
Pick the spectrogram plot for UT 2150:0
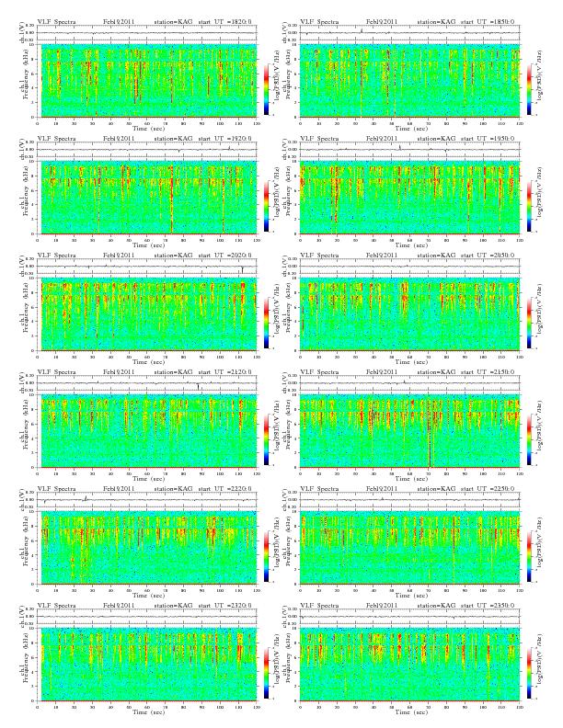409,431
